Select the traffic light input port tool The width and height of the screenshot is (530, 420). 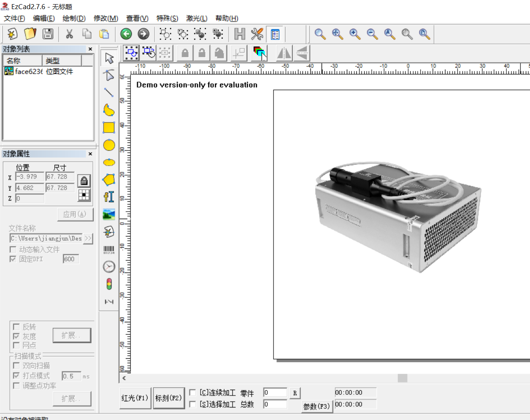[x=109, y=284]
